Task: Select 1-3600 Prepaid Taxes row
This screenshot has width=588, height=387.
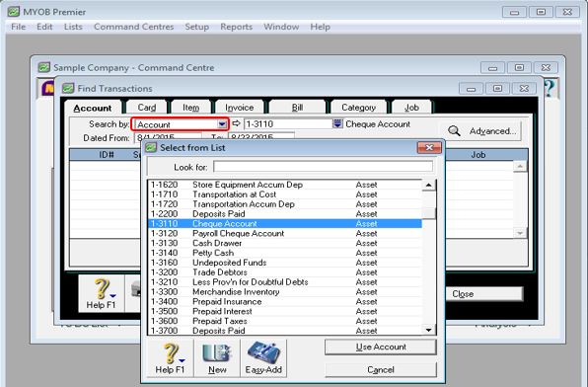Action: [285, 321]
